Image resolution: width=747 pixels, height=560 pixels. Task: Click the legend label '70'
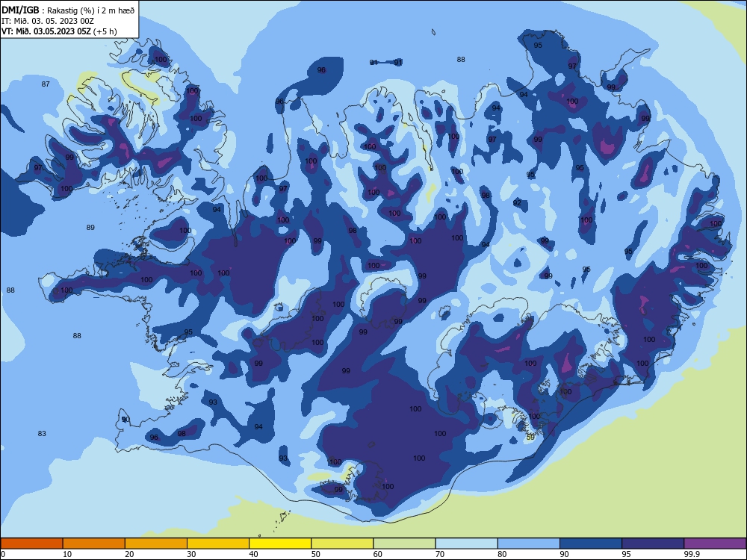coord(440,554)
